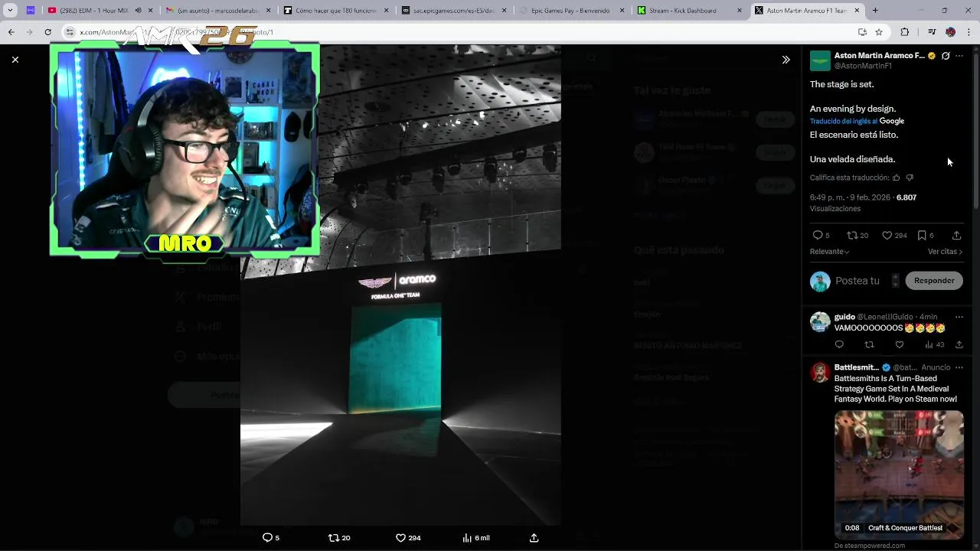View 6 mil analytics below the photo

[x=476, y=538]
